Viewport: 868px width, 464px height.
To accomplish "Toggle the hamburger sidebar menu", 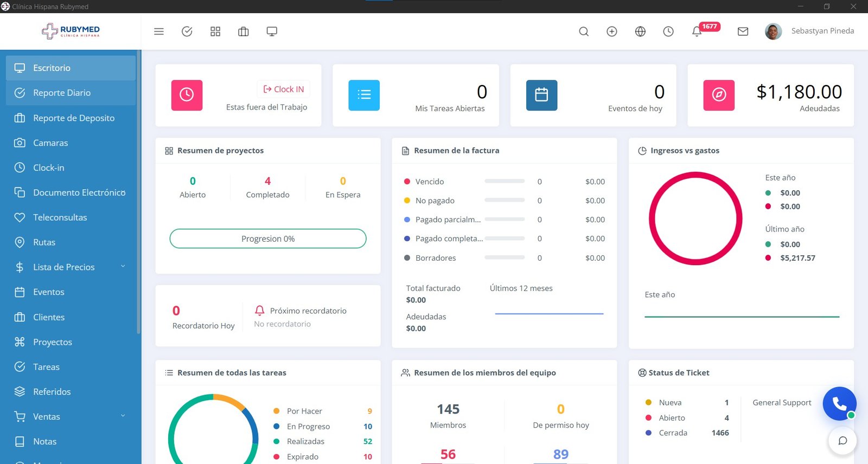I will click(x=158, y=31).
